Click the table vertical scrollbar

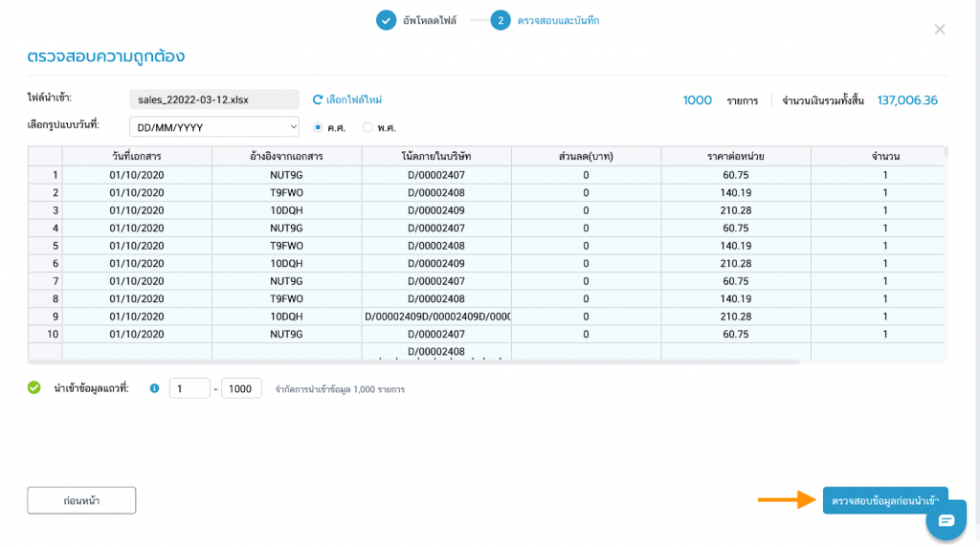click(946, 152)
